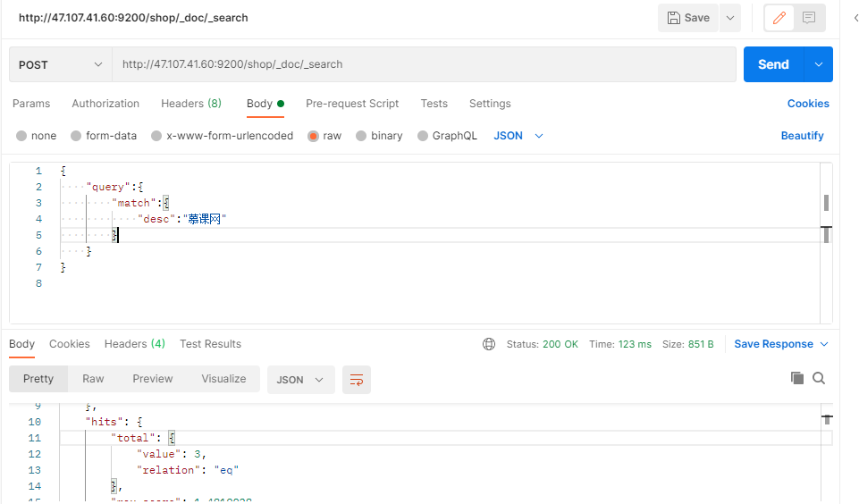This screenshot has height=504, width=859.
Task: Open the POST method dropdown
Action: pyautogui.click(x=60, y=64)
